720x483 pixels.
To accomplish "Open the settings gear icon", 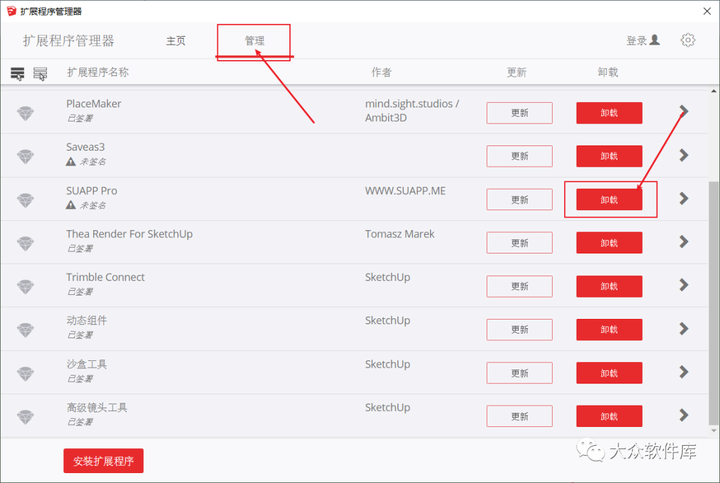I will [x=687, y=40].
